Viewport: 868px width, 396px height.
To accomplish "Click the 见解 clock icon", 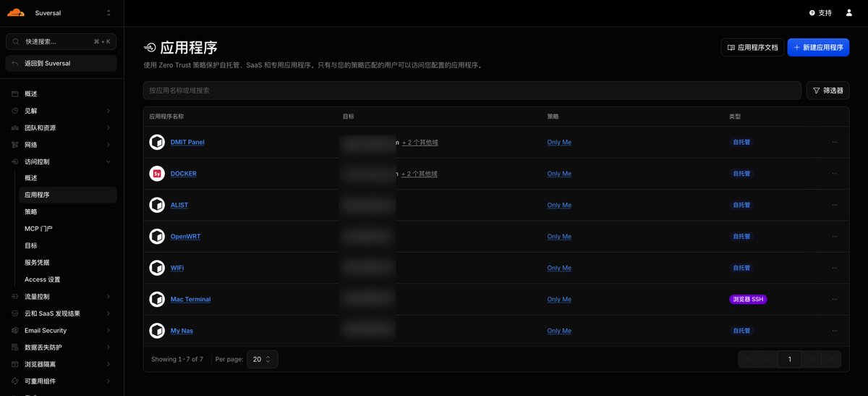I will coord(15,111).
